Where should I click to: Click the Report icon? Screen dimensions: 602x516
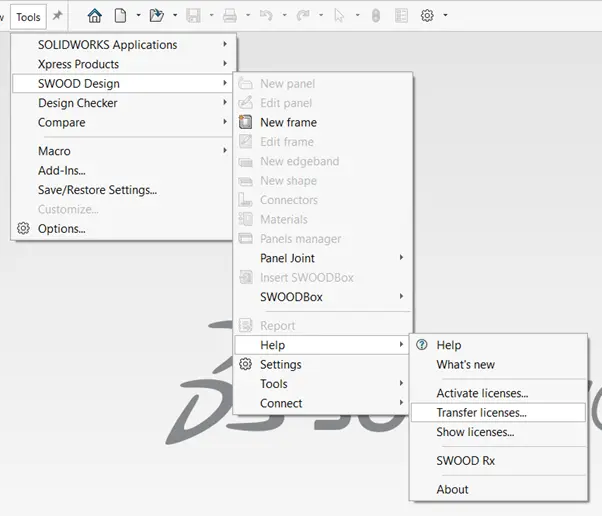[246, 325]
